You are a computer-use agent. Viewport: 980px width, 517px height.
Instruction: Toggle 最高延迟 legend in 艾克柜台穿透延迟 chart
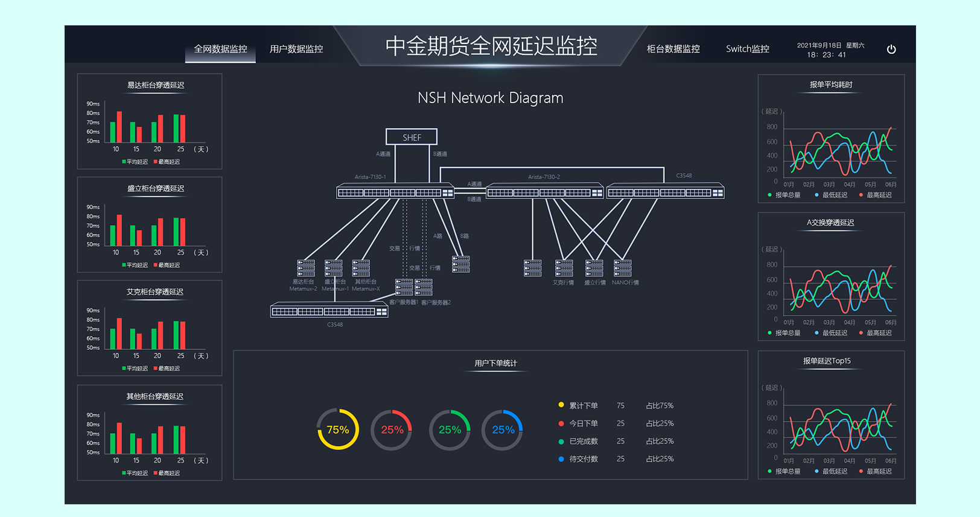click(167, 368)
